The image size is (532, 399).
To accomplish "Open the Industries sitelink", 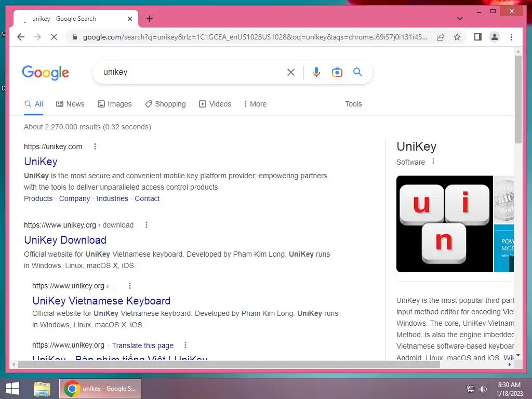I will 112,198.
